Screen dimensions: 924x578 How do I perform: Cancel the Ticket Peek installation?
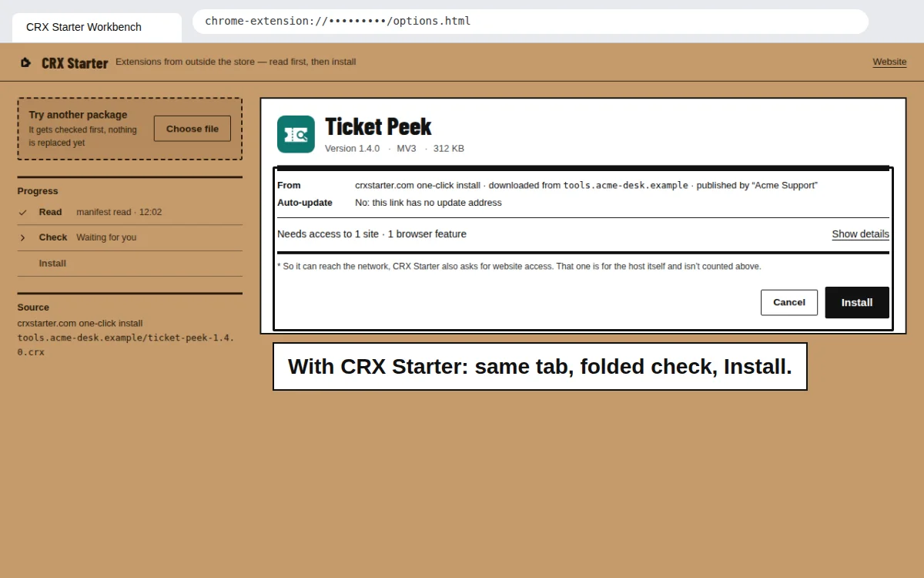(x=789, y=302)
